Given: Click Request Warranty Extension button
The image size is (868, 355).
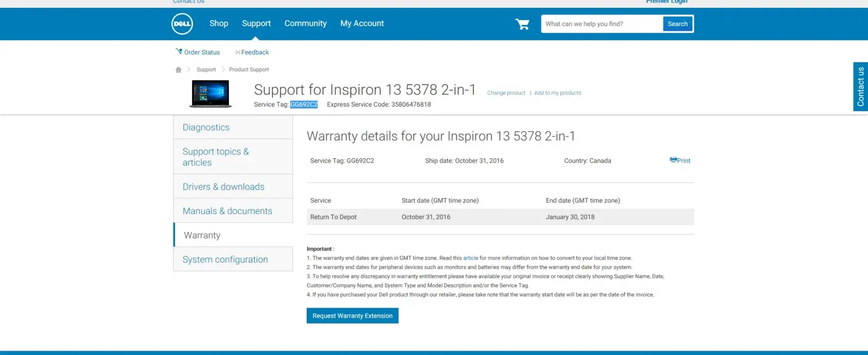Looking at the screenshot, I should (352, 316).
